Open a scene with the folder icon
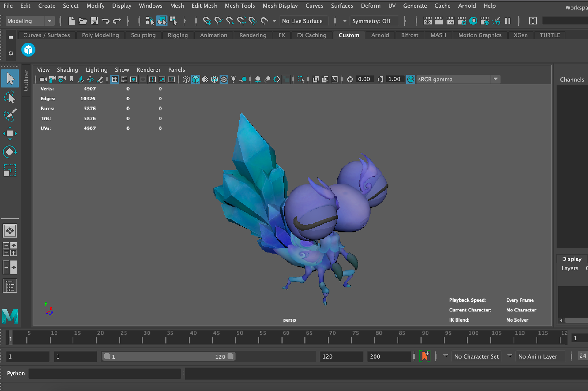Viewport: 588px width, 391px height. [83, 21]
